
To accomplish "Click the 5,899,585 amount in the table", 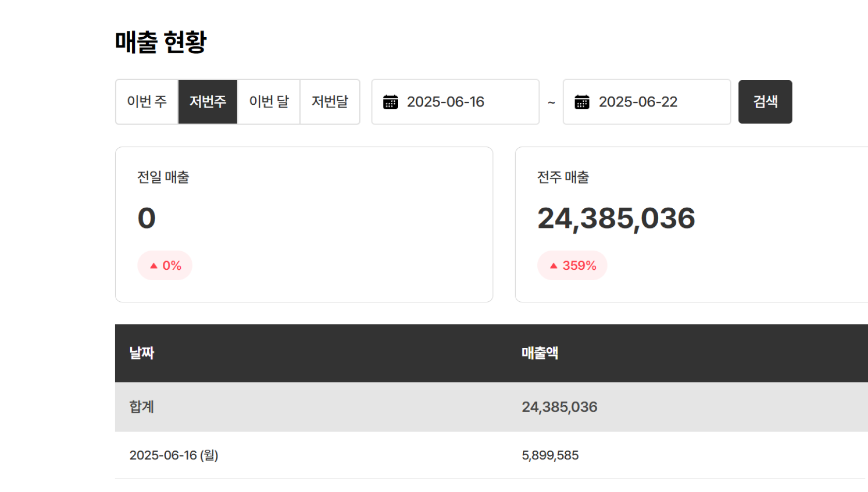I will click(x=550, y=455).
